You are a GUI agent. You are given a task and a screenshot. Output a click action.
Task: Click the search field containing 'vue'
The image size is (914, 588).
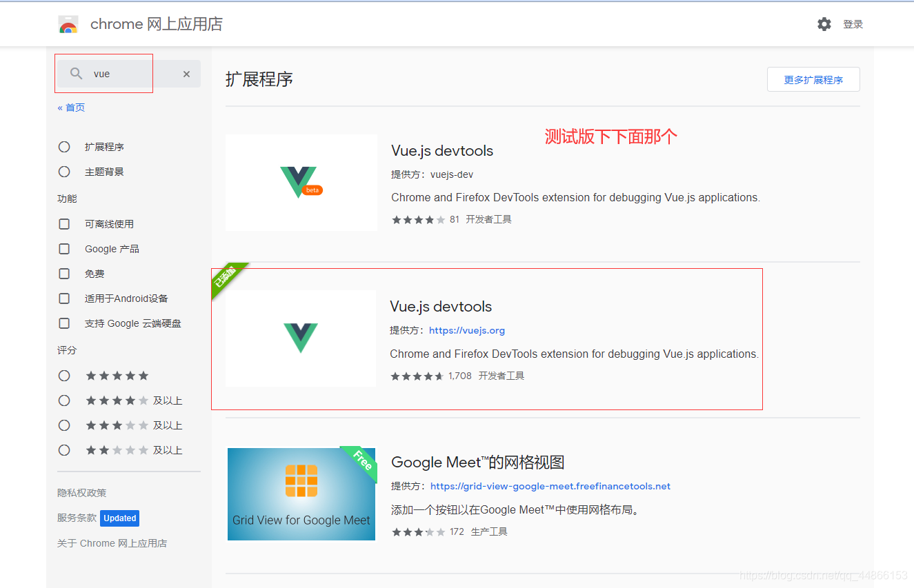tap(129, 74)
